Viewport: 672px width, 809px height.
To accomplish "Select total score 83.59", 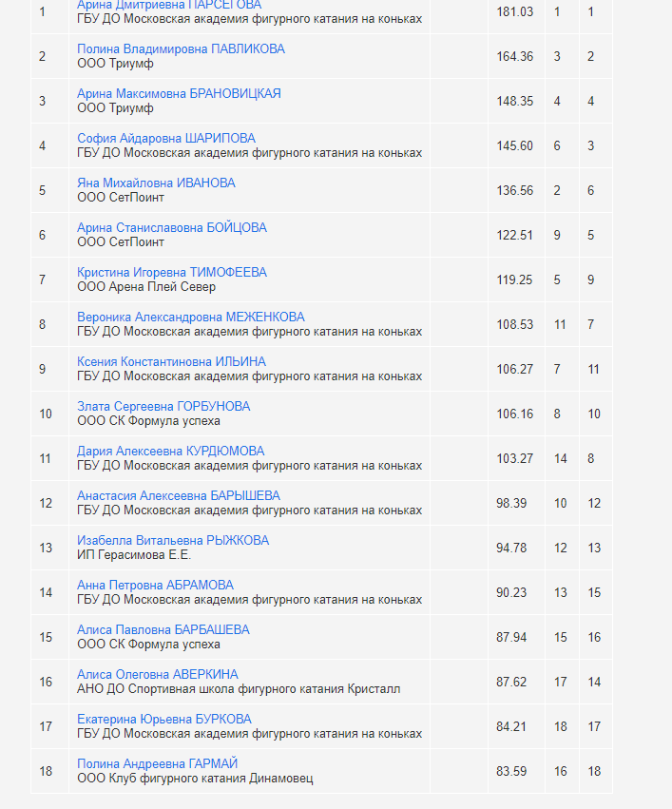I will [x=511, y=771].
